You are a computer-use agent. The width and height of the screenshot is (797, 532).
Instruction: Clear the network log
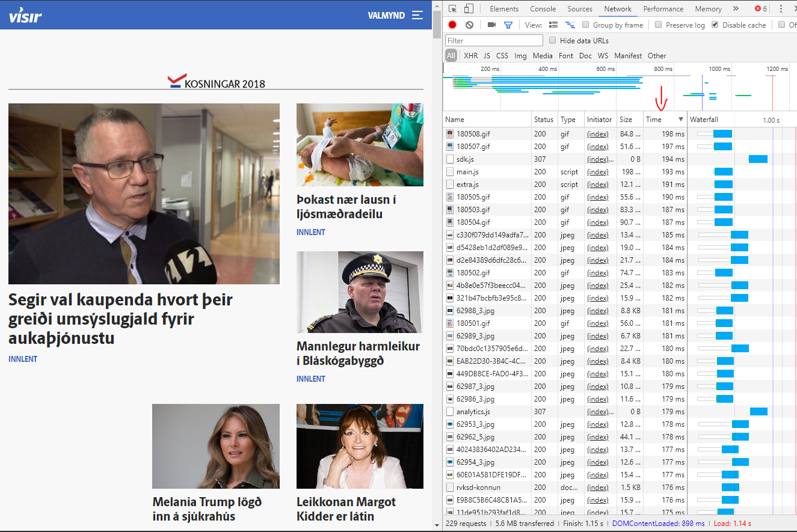(x=469, y=25)
